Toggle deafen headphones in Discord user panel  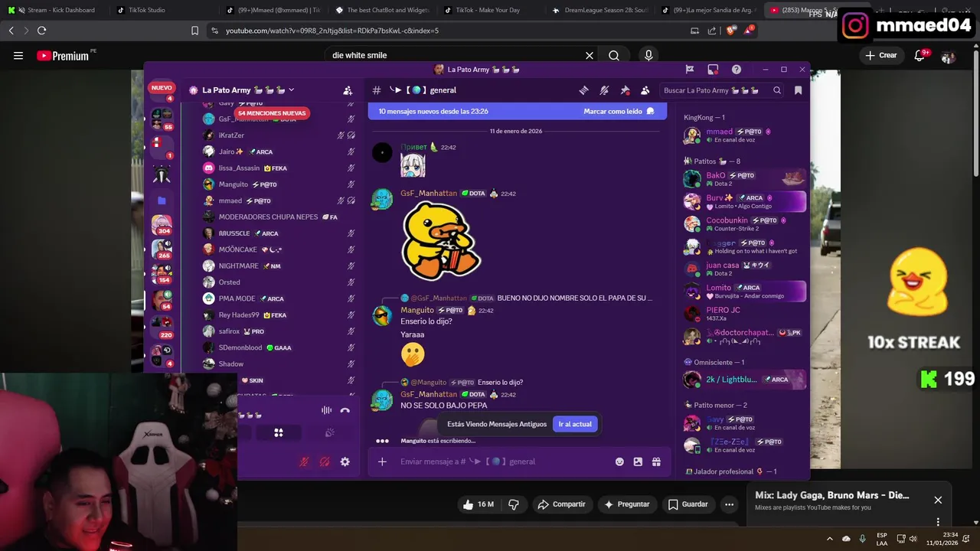[324, 461]
